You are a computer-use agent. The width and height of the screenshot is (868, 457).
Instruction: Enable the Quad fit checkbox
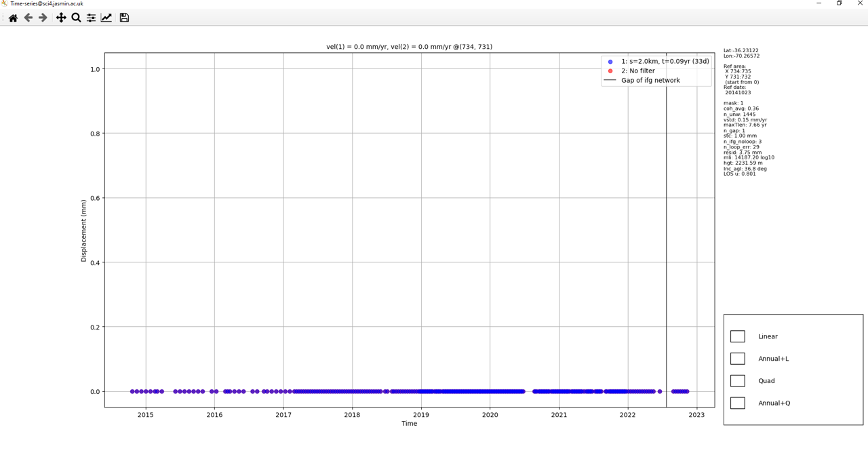pos(738,380)
